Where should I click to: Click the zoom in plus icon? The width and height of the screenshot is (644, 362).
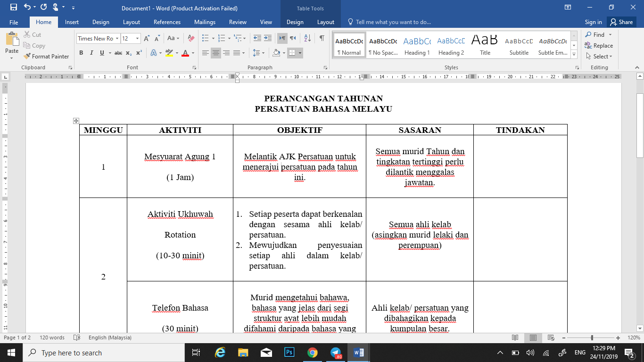tap(618, 337)
